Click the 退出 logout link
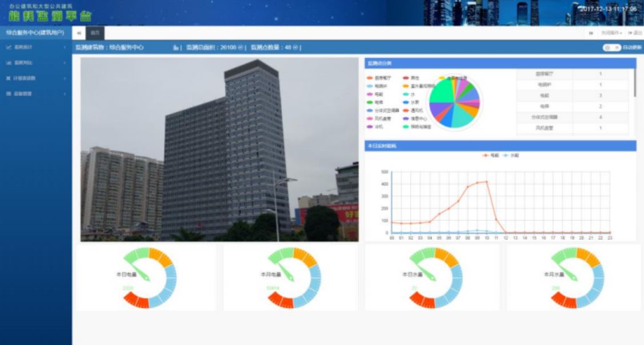 click(x=635, y=33)
